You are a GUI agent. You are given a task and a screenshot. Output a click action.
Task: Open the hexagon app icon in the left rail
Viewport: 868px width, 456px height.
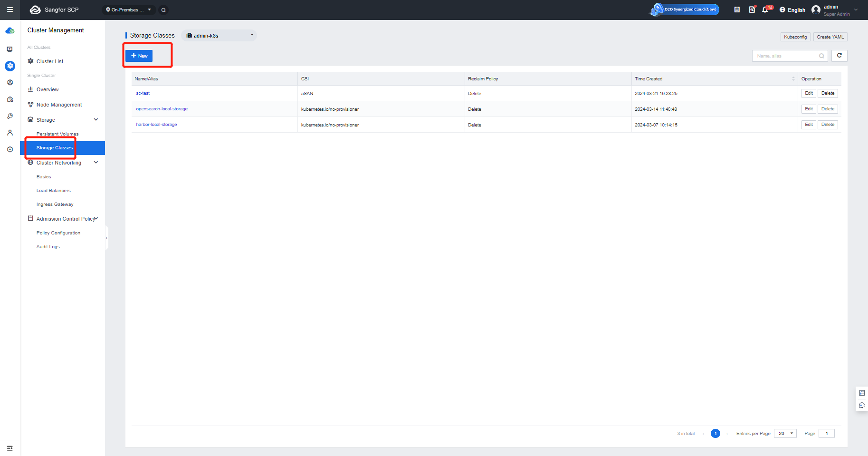point(10,83)
